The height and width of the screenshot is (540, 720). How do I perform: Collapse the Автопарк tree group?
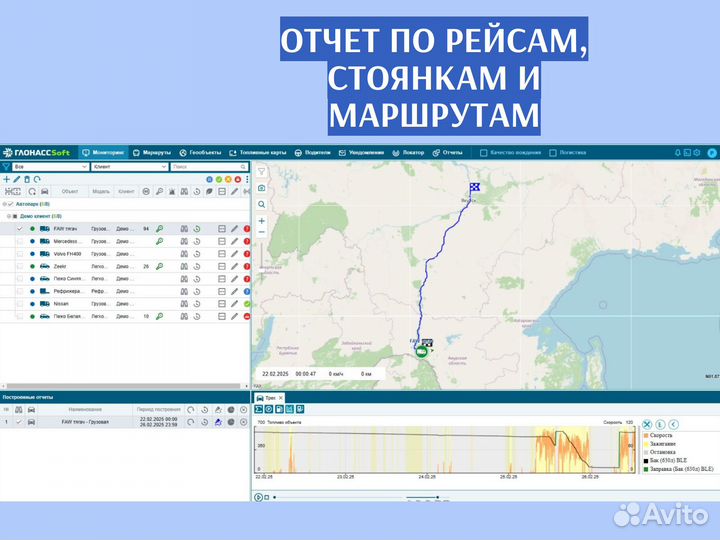[5, 204]
